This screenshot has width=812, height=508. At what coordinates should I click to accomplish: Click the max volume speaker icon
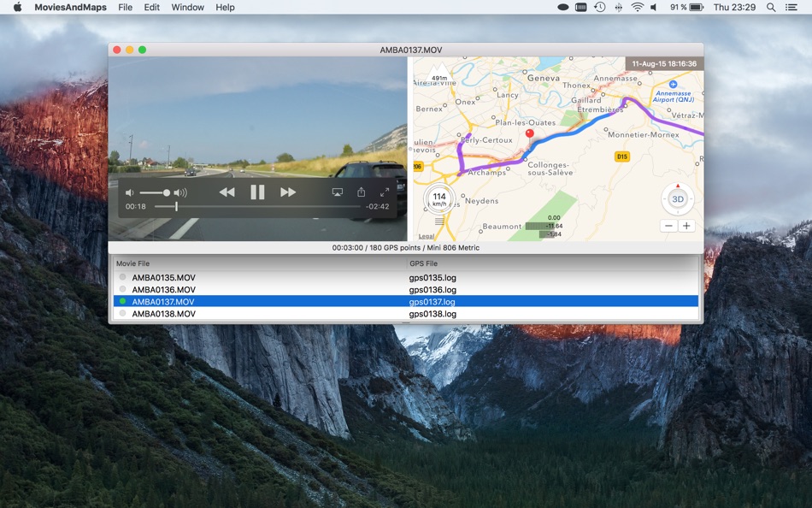pos(180,192)
